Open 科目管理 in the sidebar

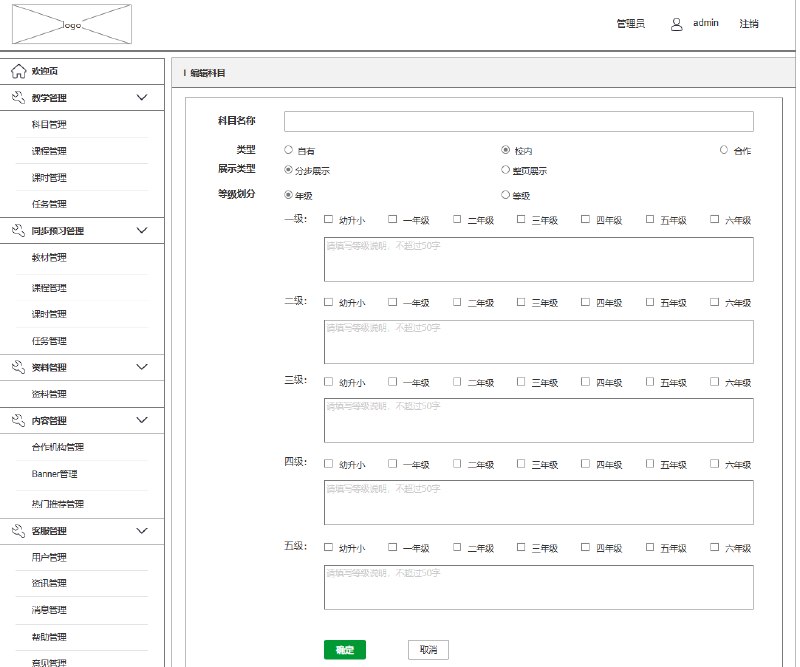tap(49, 125)
